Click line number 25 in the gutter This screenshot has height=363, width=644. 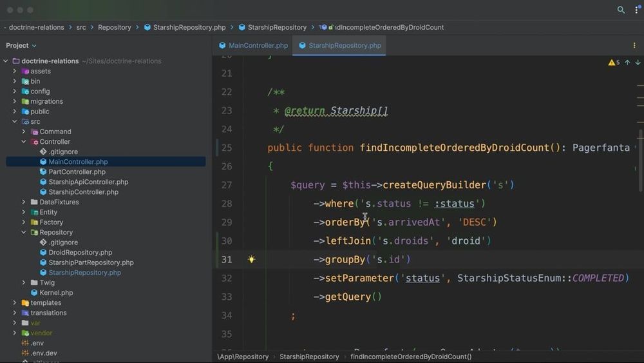[x=227, y=148]
